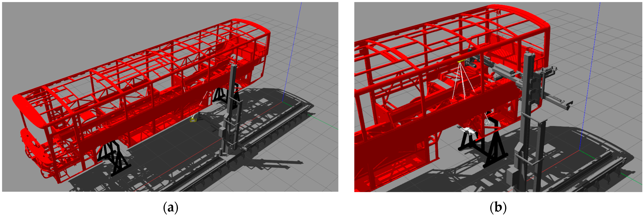Click green axis line in left view
This screenshot has width=644, height=216.
pyautogui.click(x=323, y=122)
